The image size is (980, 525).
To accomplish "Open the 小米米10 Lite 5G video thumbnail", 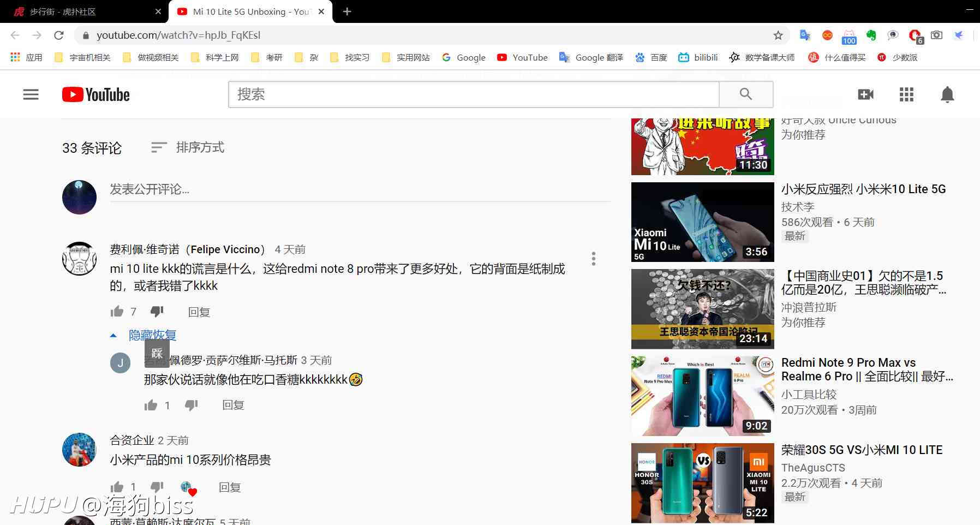I will [702, 222].
